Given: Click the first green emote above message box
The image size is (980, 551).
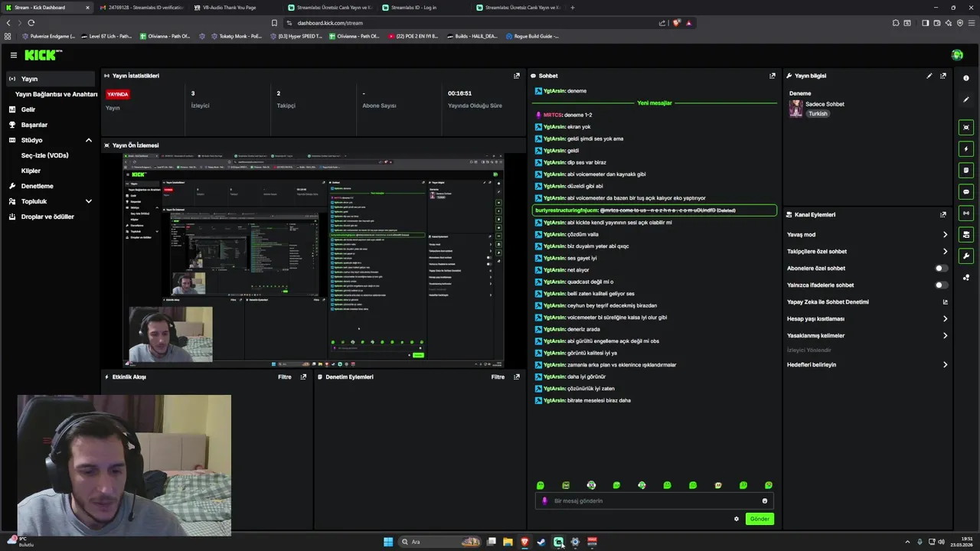Looking at the screenshot, I should coord(541,485).
